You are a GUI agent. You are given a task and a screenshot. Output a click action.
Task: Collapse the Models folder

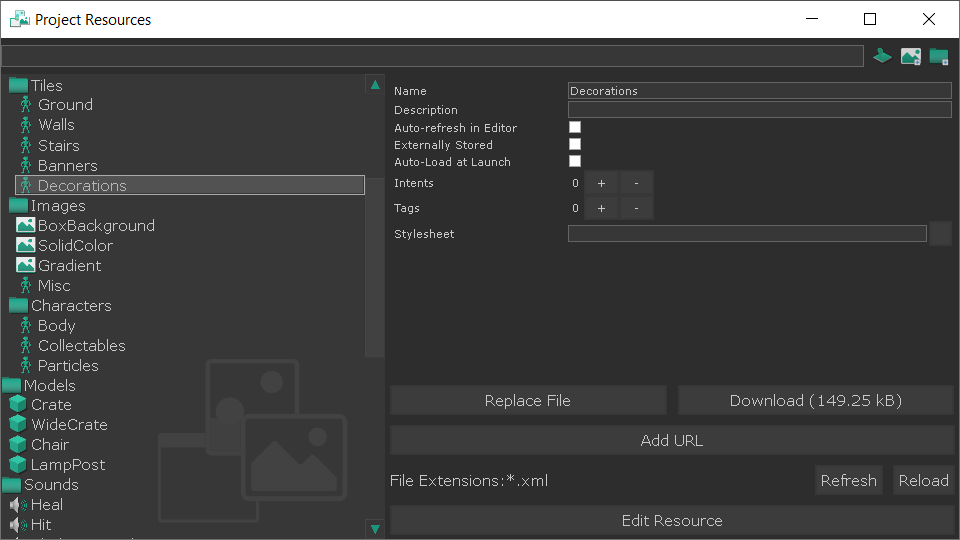click(x=12, y=386)
